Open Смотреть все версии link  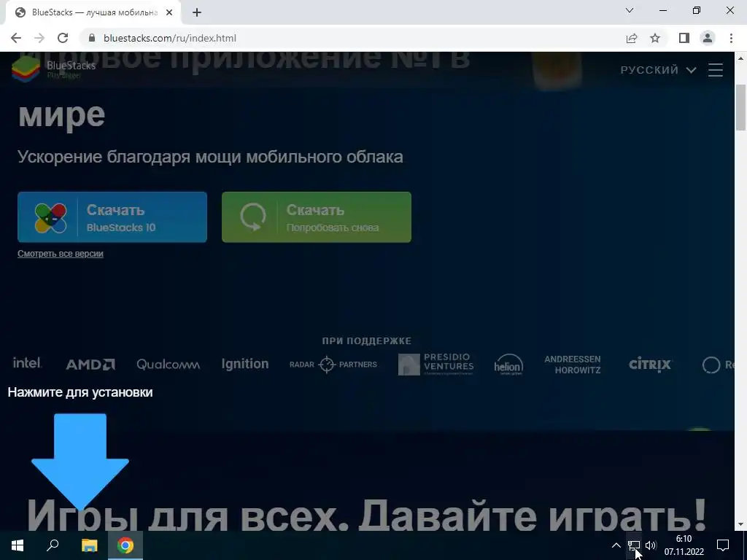point(61,254)
